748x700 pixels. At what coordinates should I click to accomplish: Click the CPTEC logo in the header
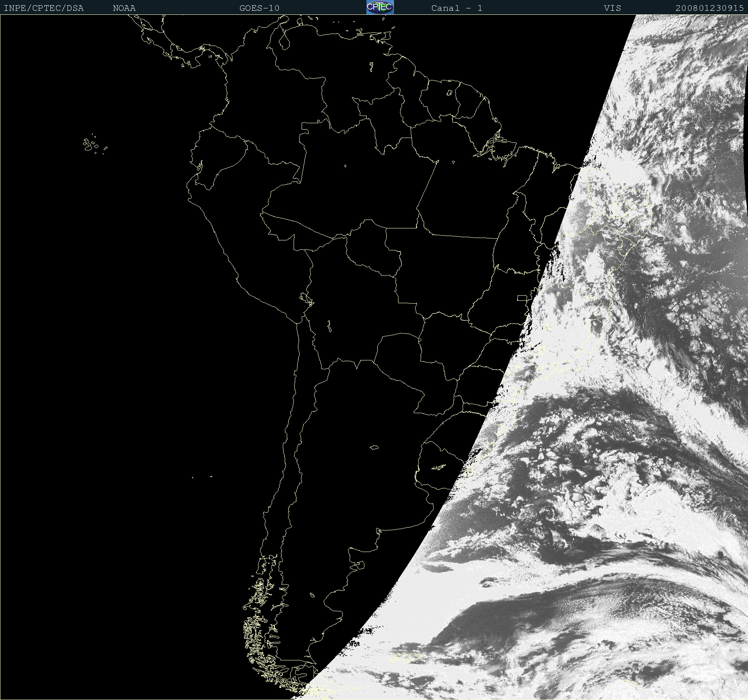pyautogui.click(x=380, y=7)
